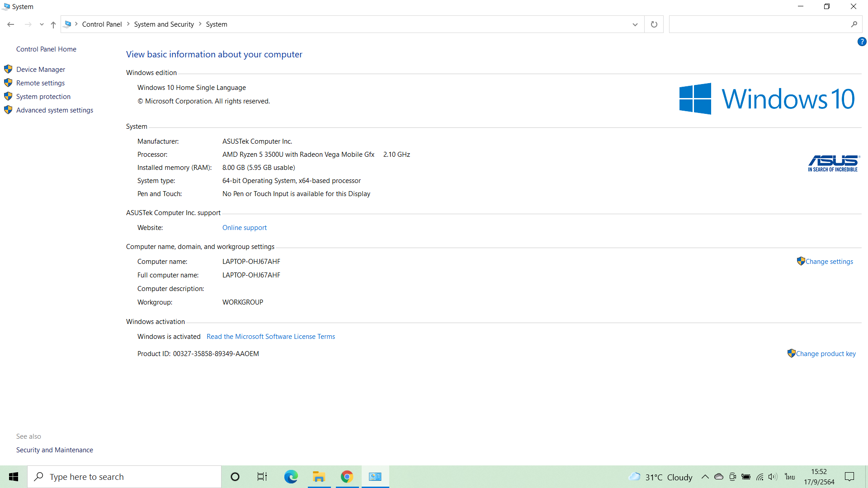This screenshot has height=488, width=868.
Task: Click the Windows 10 logo
Action: pyautogui.click(x=767, y=99)
